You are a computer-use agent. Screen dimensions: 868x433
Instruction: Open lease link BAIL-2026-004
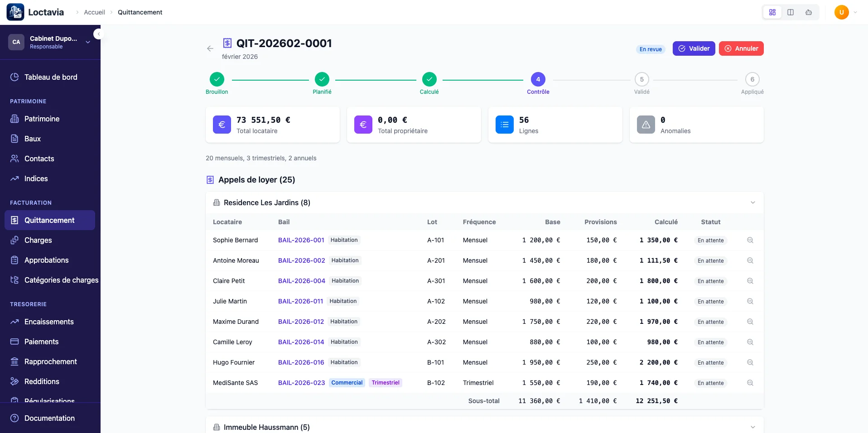coord(301,281)
